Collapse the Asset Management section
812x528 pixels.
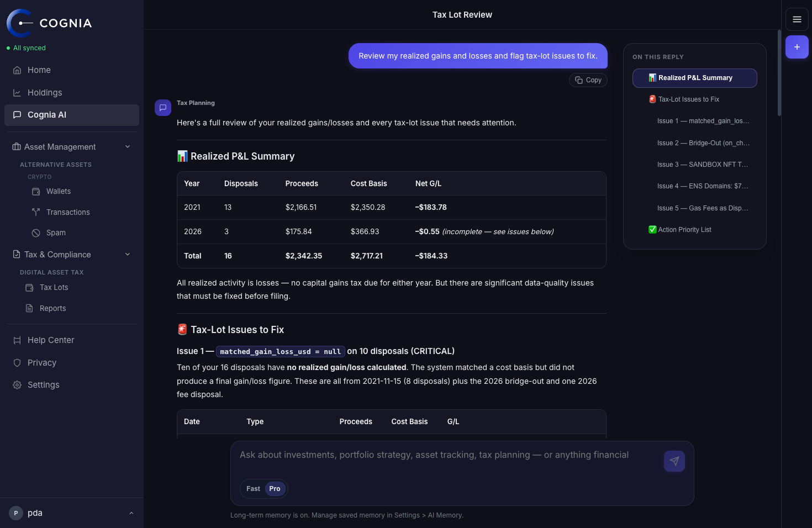(72, 147)
